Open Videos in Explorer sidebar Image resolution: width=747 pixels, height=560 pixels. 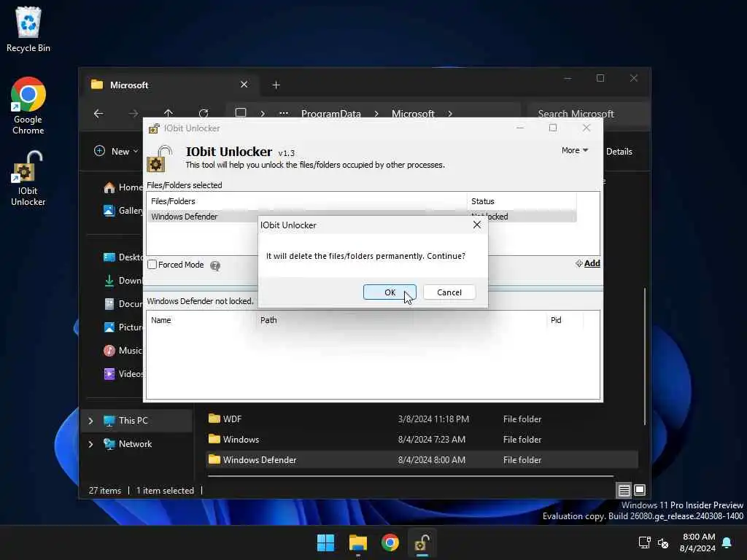pos(123,374)
